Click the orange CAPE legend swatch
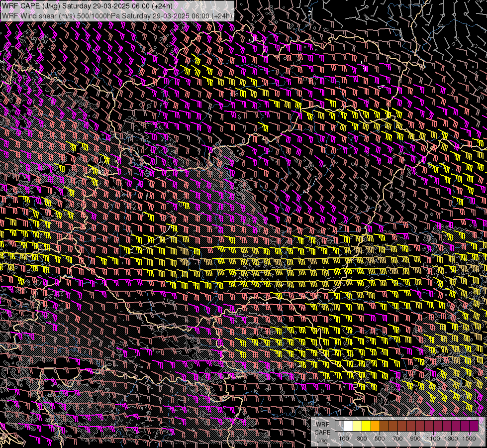This screenshot has width=487, height=448. coord(375,426)
